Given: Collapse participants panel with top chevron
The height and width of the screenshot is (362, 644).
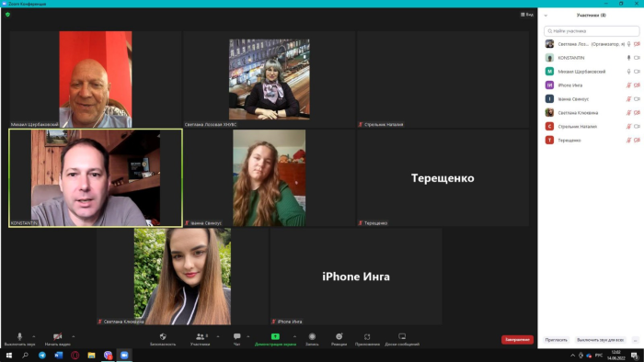Looking at the screenshot, I should pyautogui.click(x=546, y=16).
